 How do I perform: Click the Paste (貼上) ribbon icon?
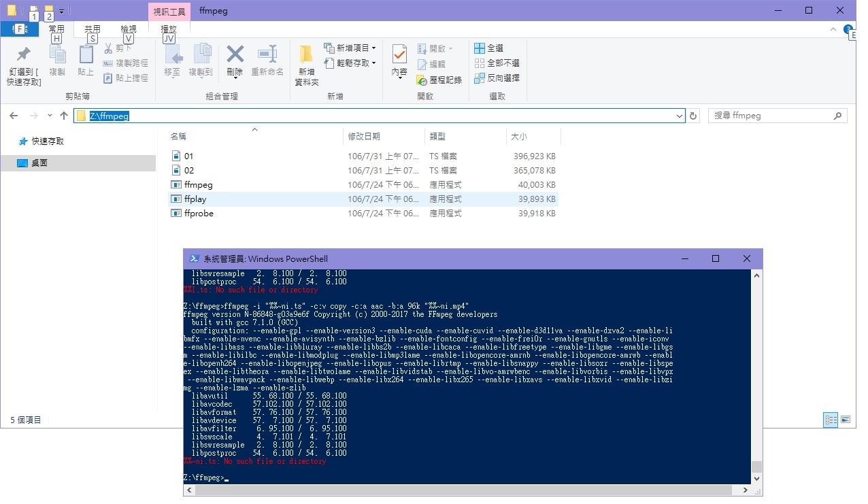[x=86, y=54]
